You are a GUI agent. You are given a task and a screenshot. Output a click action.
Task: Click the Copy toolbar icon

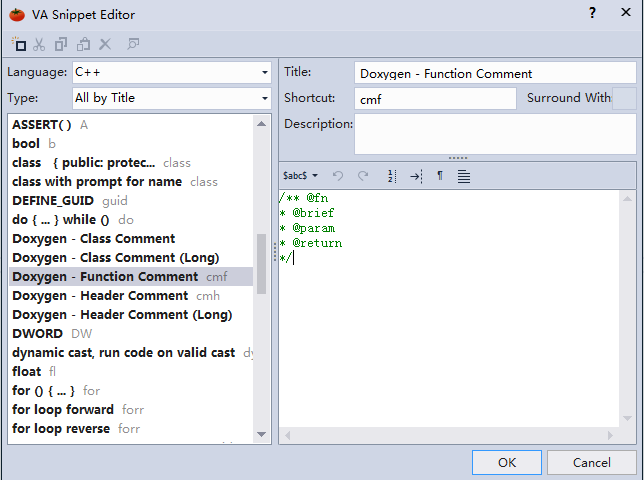pos(61,44)
